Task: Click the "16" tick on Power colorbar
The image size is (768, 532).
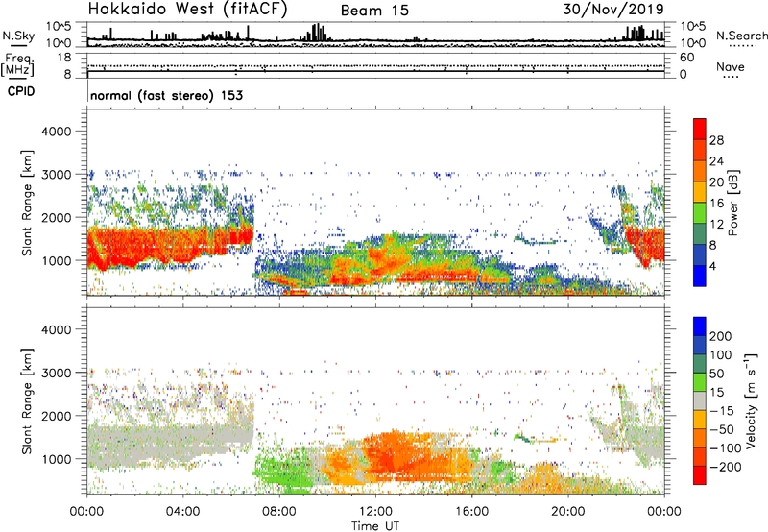Action: [716, 204]
